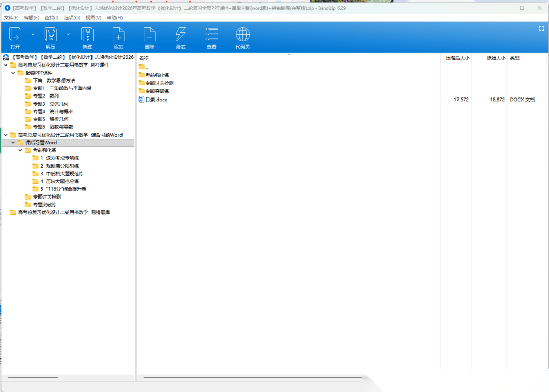
Task: Click the 添加 (Add) toolbar icon
Action: [118, 35]
